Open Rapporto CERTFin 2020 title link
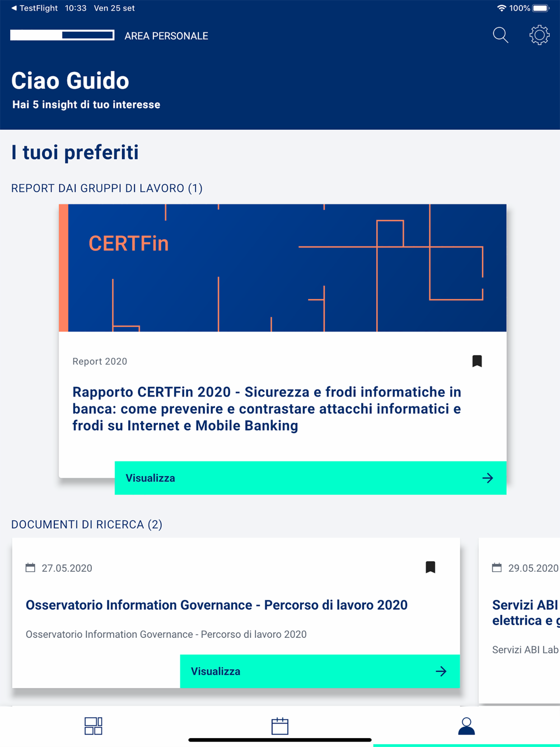Screen dimensions: 560x747 click(267, 409)
